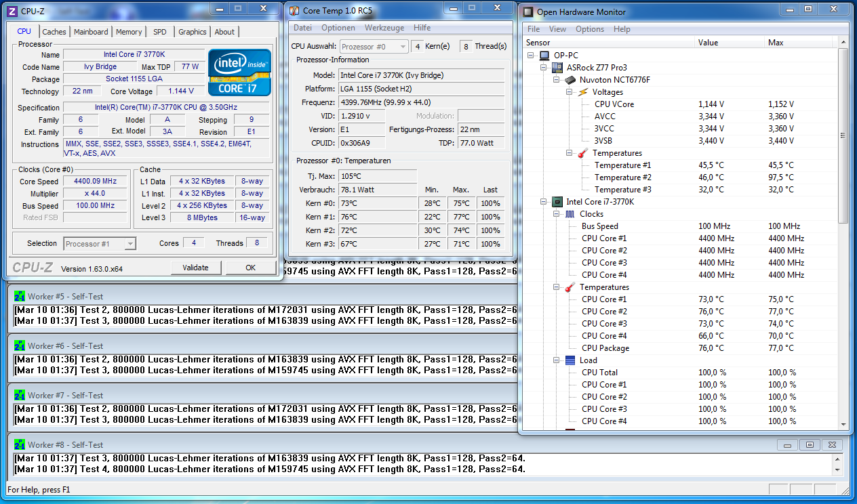
Task: Select the CPU tab in CPU-Z
Action: click(x=24, y=31)
